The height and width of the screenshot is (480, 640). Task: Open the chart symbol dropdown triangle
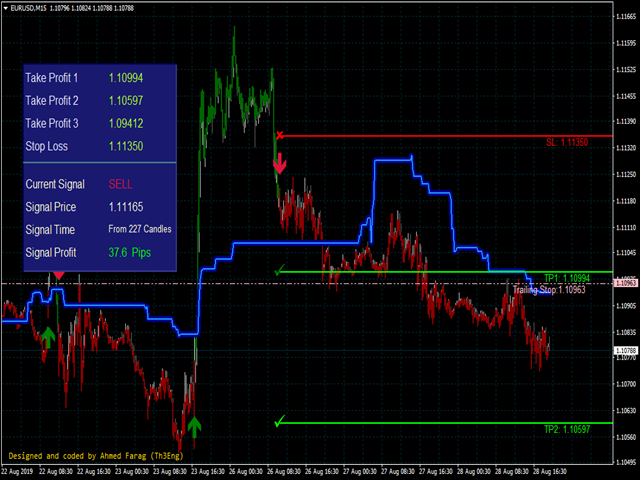[x=5, y=8]
